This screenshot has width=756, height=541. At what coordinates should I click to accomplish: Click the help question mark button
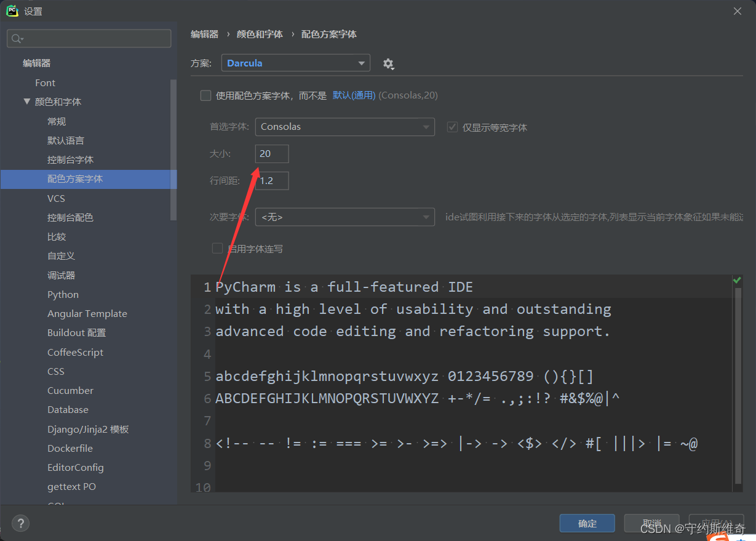click(x=20, y=523)
